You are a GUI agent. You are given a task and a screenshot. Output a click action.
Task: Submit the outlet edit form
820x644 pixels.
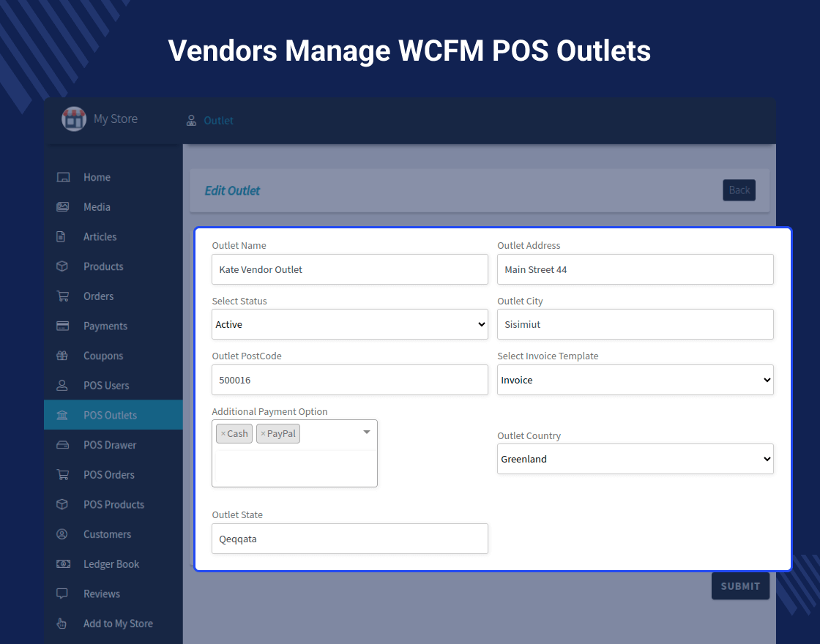pos(740,586)
